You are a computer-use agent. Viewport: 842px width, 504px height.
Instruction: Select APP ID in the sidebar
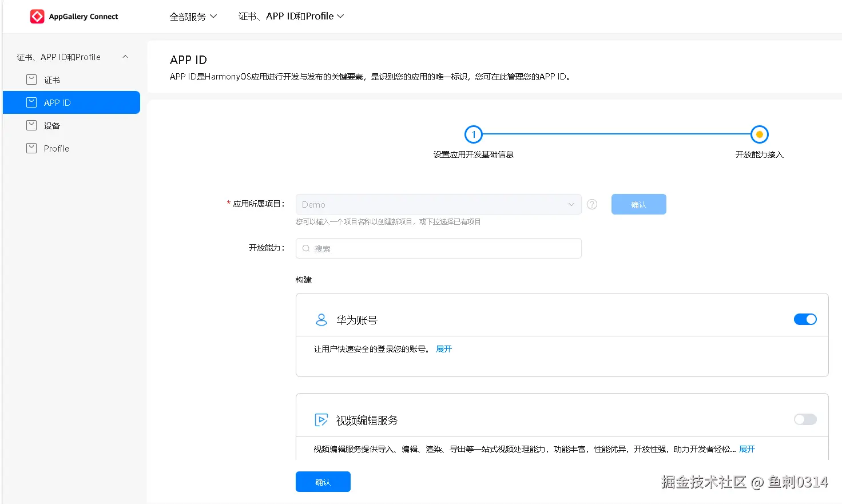tap(72, 102)
